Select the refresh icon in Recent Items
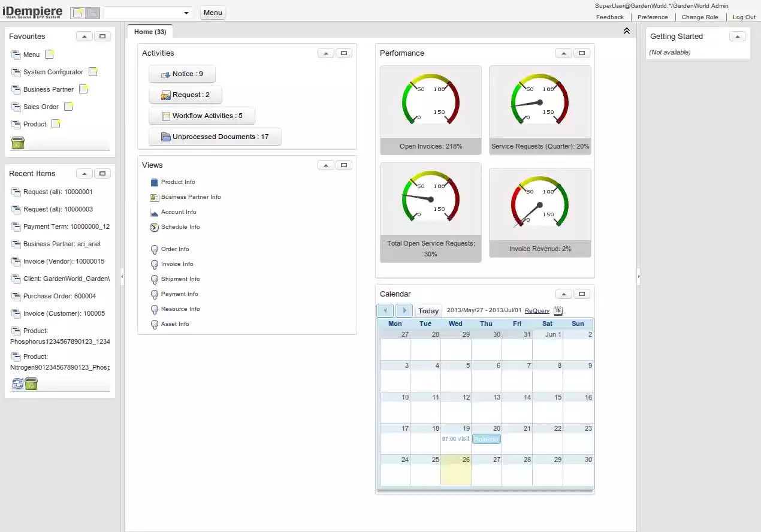 coord(17,383)
